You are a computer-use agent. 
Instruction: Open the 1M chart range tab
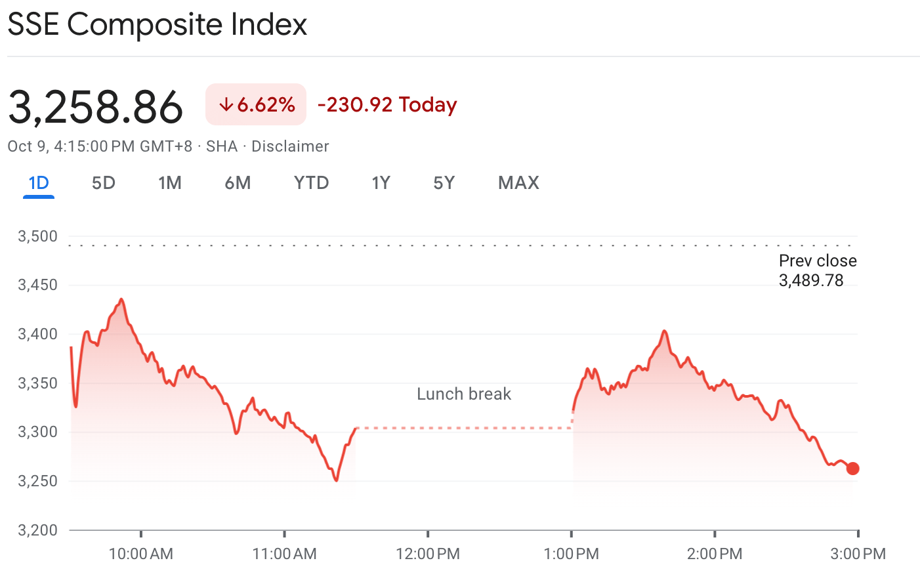(170, 183)
